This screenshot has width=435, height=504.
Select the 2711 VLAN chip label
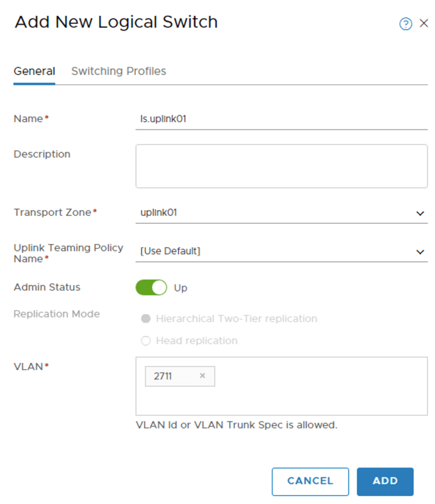[x=163, y=376]
